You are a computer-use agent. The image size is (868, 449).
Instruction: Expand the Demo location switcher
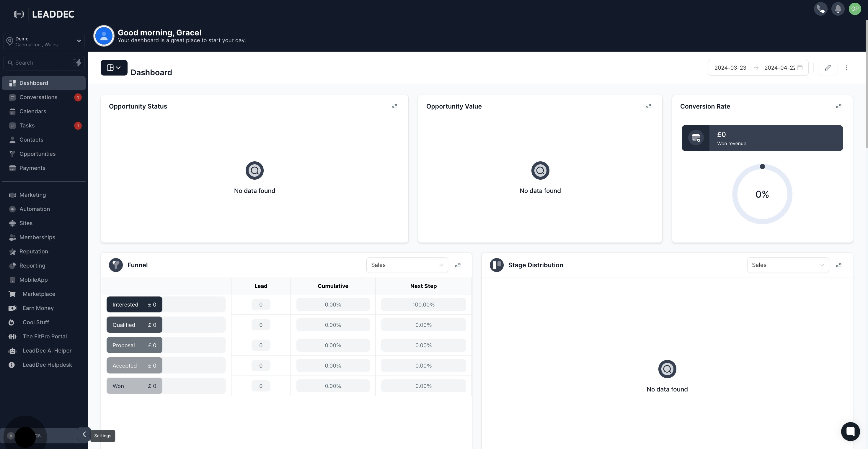(44, 41)
